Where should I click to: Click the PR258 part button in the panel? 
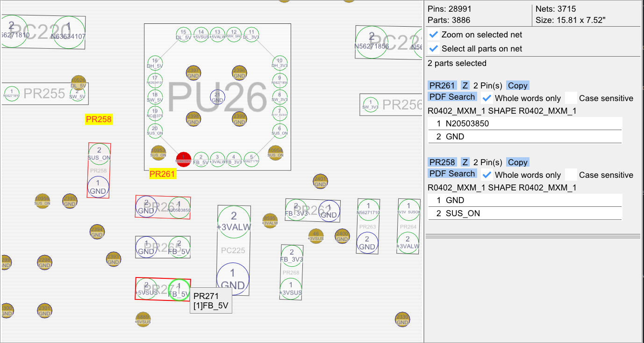442,162
